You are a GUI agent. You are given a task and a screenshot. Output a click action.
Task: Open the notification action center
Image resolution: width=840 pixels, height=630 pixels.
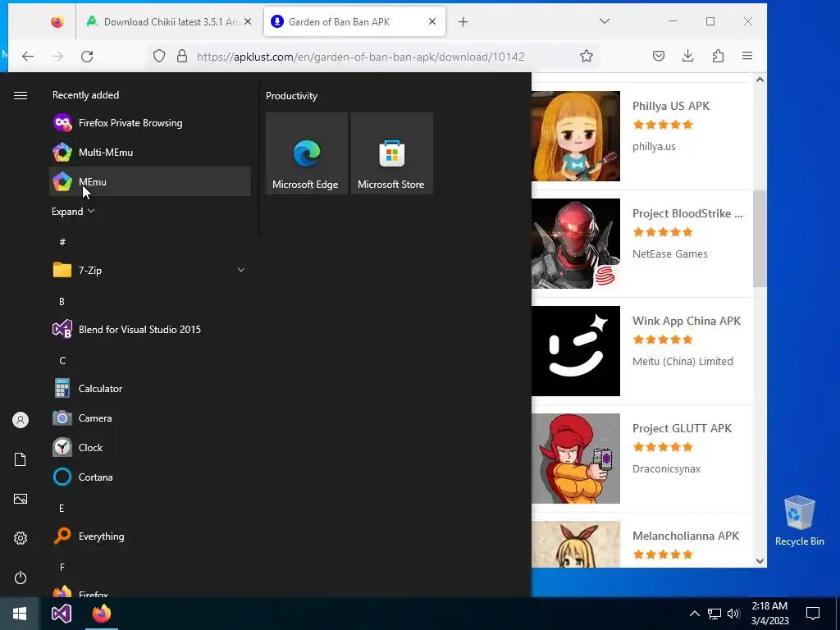(813, 614)
